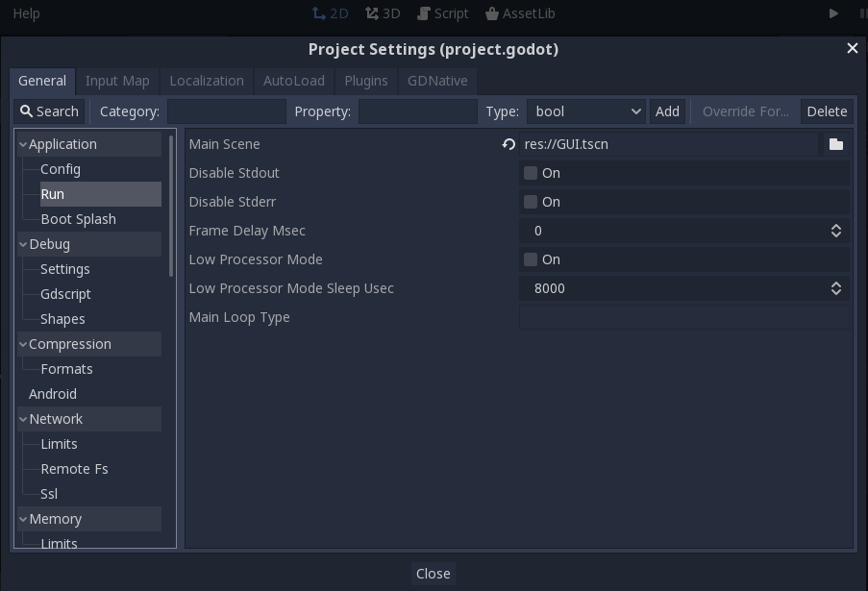Image resolution: width=868 pixels, height=591 pixels.
Task: Collapse the Network category
Action: 23,419
